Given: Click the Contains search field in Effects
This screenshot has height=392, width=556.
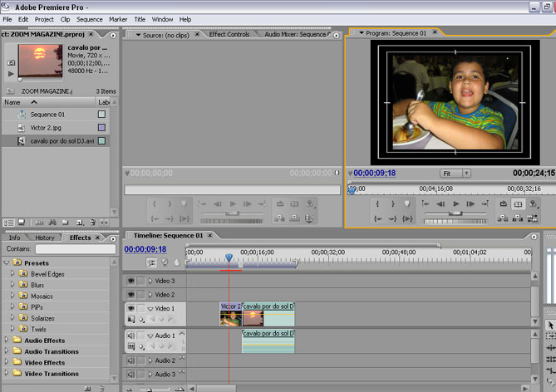Looking at the screenshot, I should pos(75,249).
